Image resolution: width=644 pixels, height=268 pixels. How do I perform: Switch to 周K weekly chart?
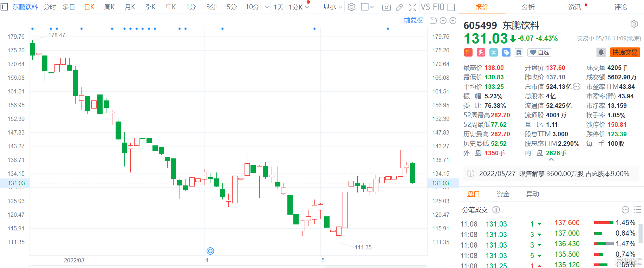(110, 7)
